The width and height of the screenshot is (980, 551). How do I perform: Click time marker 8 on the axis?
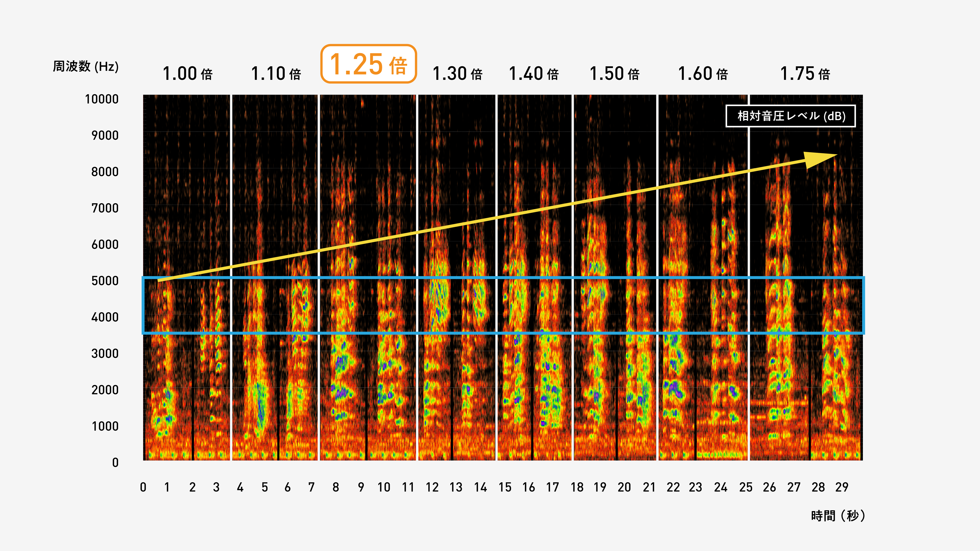click(x=336, y=487)
